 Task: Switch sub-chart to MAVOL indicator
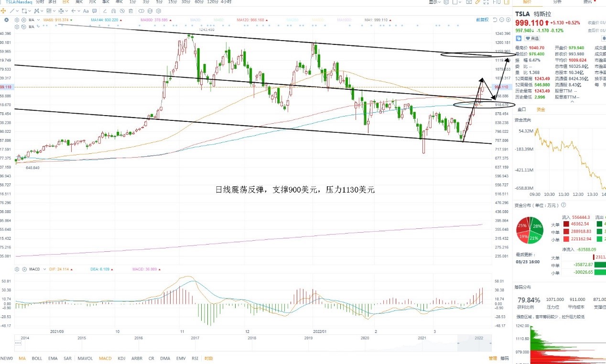click(x=85, y=358)
